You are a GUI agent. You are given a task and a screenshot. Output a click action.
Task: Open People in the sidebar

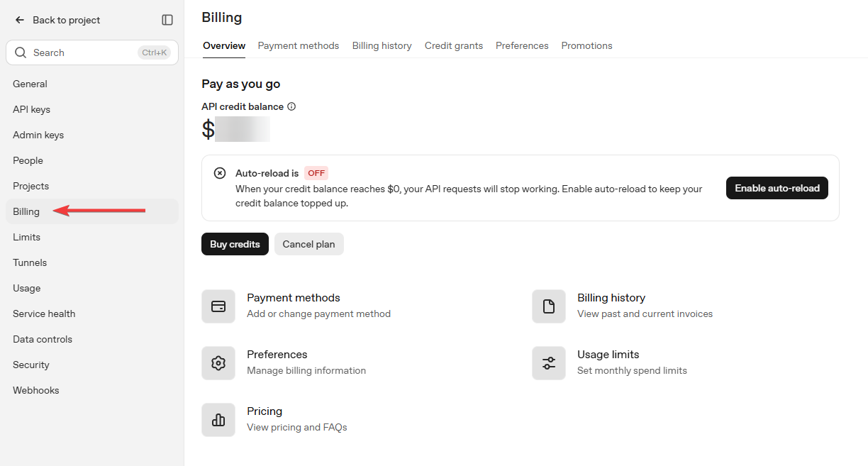pyautogui.click(x=92, y=160)
